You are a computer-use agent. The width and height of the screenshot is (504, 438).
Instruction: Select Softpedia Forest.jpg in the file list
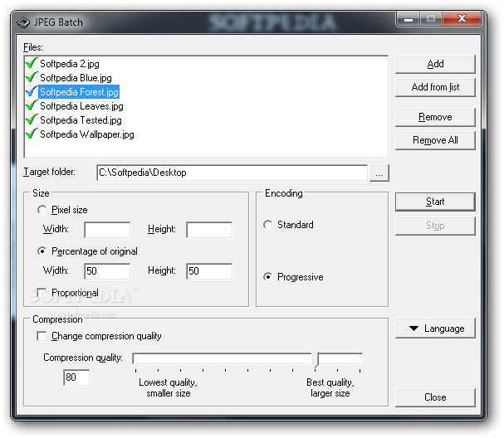click(x=79, y=92)
